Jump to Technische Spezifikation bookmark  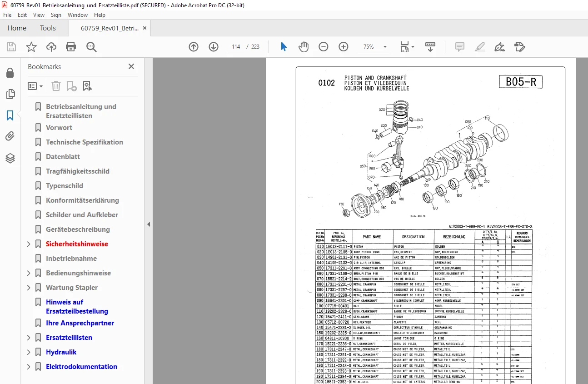(x=85, y=142)
